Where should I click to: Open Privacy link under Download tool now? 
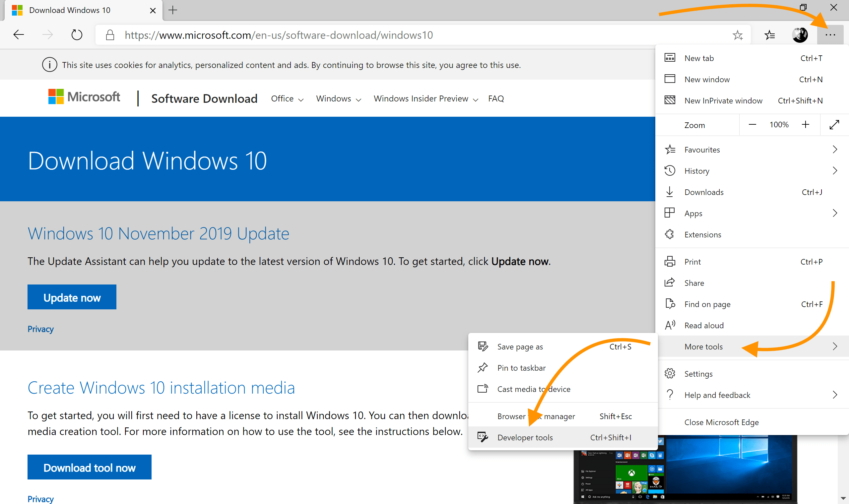coord(40,499)
